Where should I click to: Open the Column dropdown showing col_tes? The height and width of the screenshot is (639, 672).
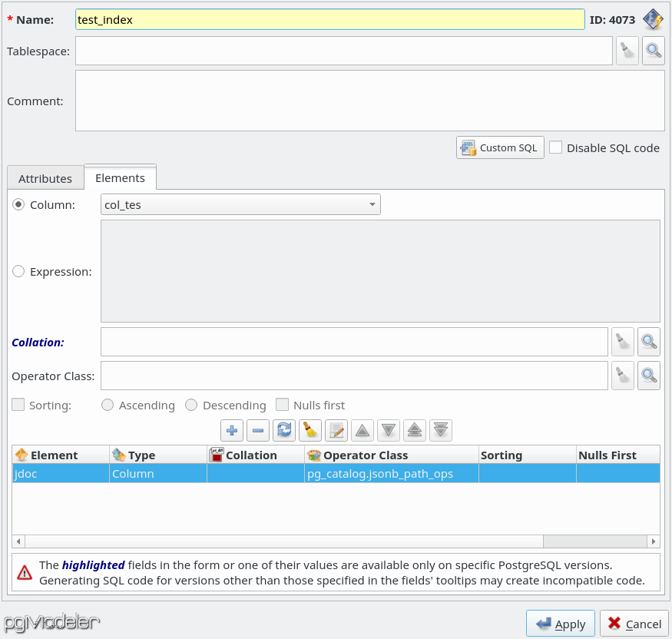(x=240, y=204)
